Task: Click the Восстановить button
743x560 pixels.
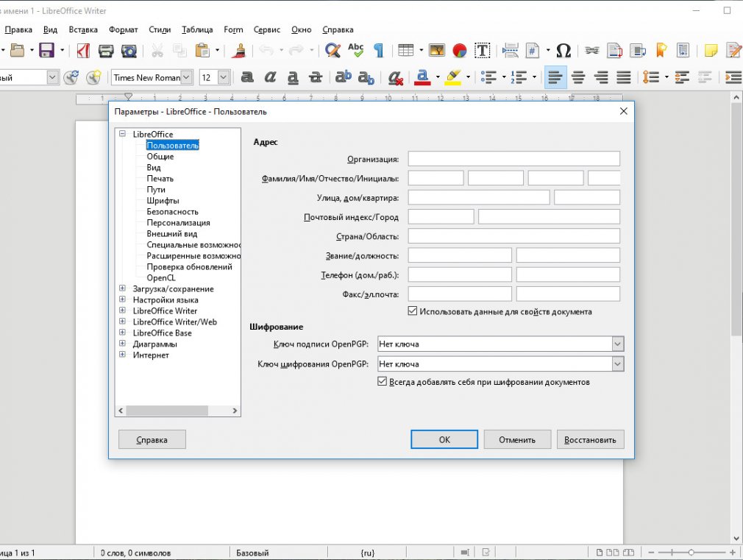Action: (x=590, y=439)
